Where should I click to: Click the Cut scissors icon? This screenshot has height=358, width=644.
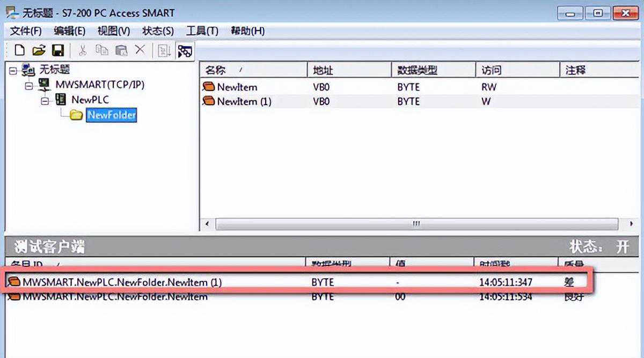[x=83, y=50]
